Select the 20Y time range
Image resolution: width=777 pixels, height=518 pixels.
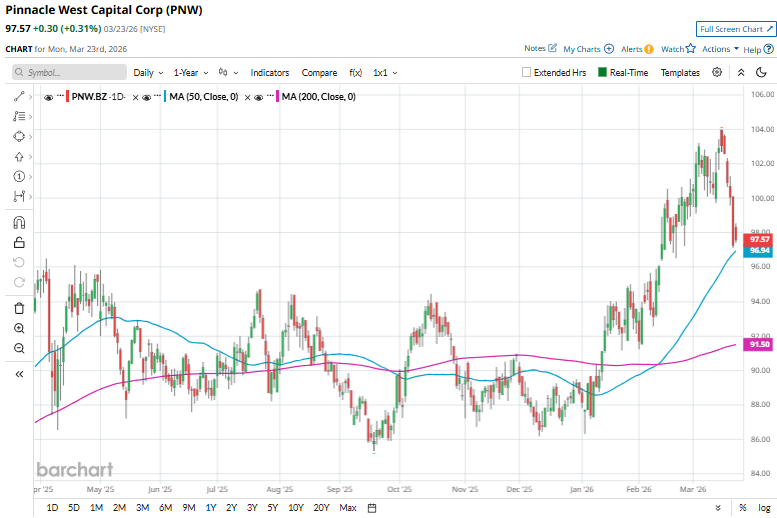pos(321,508)
